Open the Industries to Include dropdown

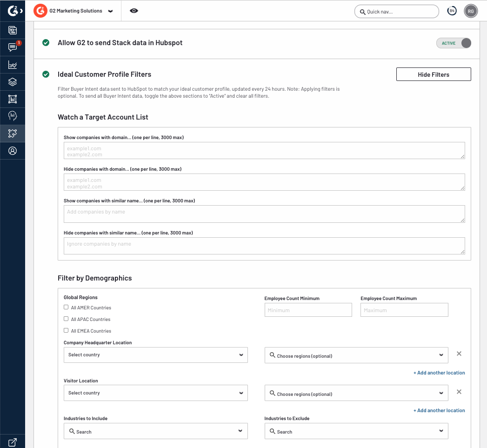pyautogui.click(x=155, y=431)
